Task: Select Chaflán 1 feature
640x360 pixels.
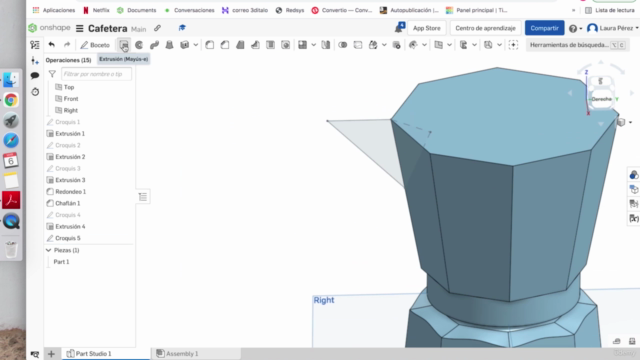Action: click(68, 203)
